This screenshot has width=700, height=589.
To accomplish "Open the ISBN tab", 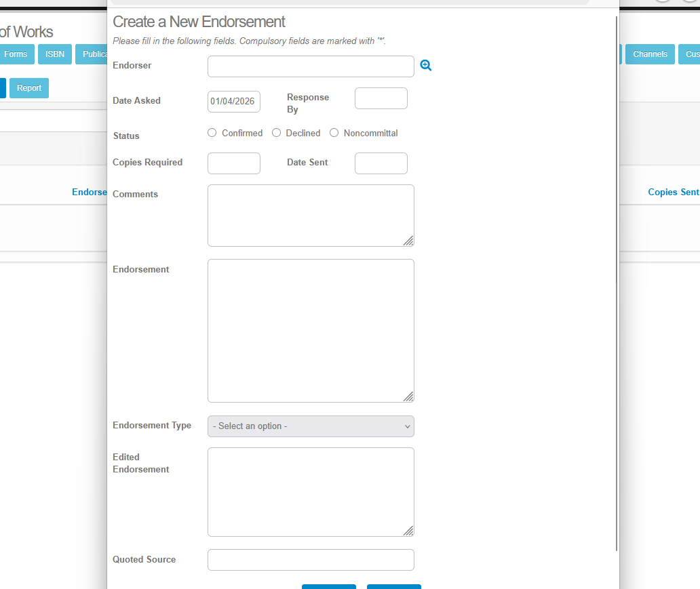I will (55, 54).
